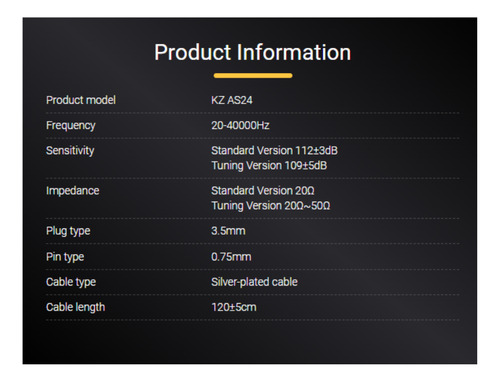Select the Cable type label
Screen dimensions: 500x382
[71, 282]
